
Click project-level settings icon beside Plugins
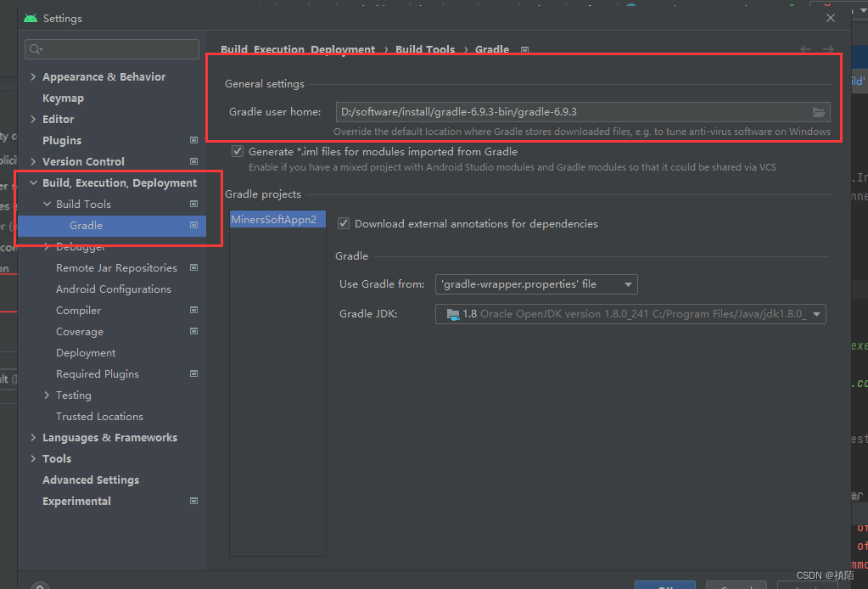tap(193, 140)
